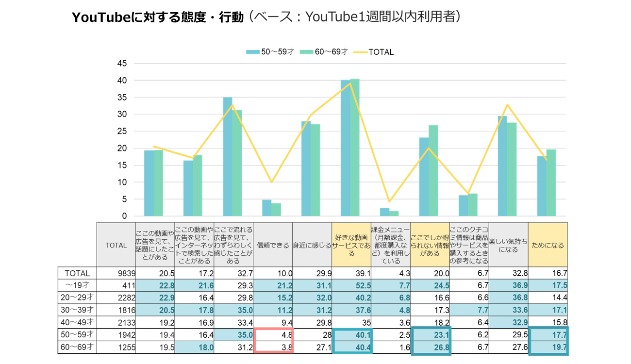
Task: Click the 楽しい気持ちになる column header
Action: click(x=508, y=245)
